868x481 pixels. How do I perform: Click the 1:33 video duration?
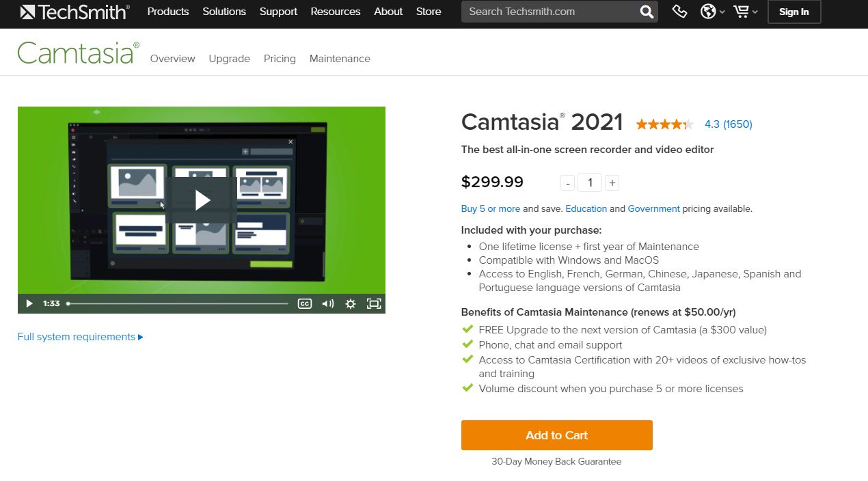51,303
